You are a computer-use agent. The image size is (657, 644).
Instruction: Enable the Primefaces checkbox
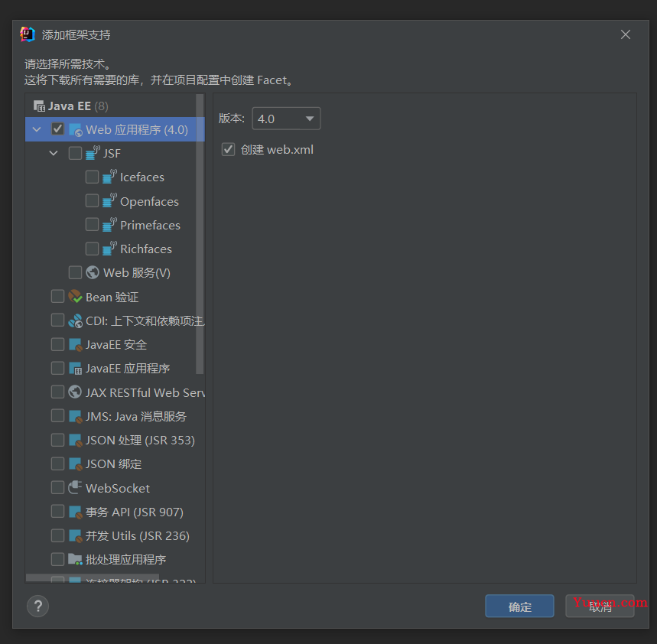click(92, 225)
